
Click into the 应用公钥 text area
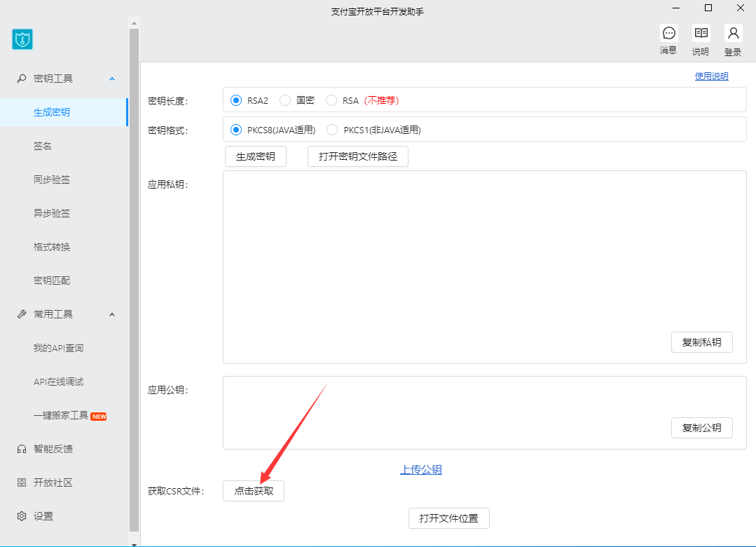click(485, 413)
